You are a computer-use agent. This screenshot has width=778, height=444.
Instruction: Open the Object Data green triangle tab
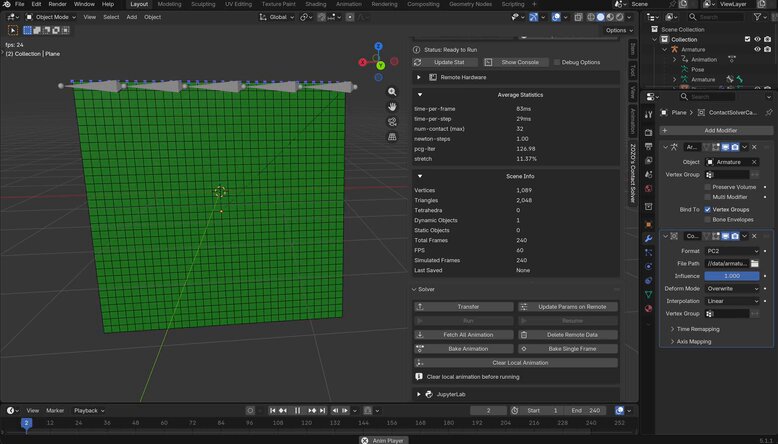point(648,295)
